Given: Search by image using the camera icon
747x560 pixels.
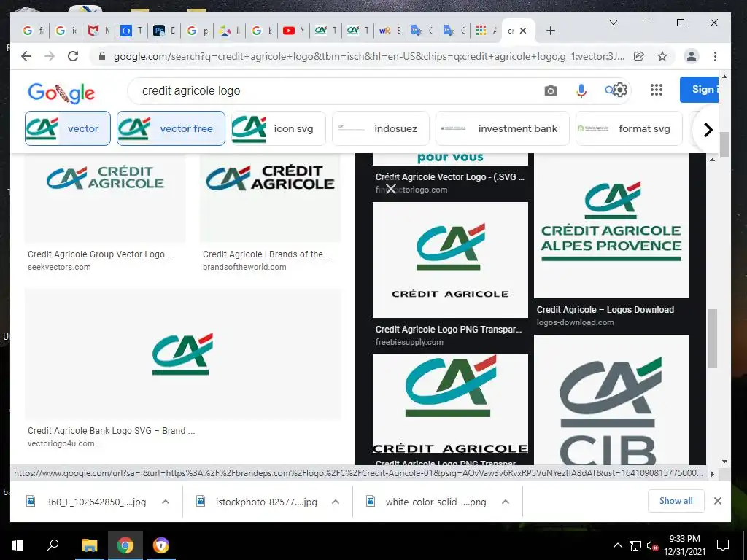Looking at the screenshot, I should (x=550, y=90).
